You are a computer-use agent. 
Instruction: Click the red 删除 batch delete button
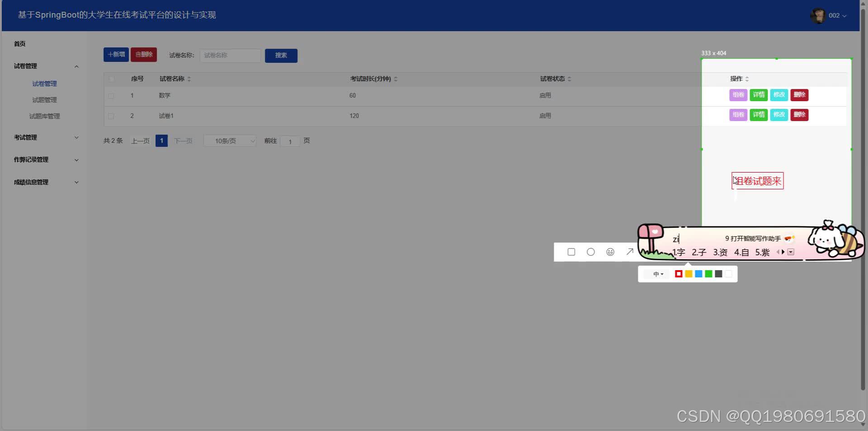tap(144, 55)
